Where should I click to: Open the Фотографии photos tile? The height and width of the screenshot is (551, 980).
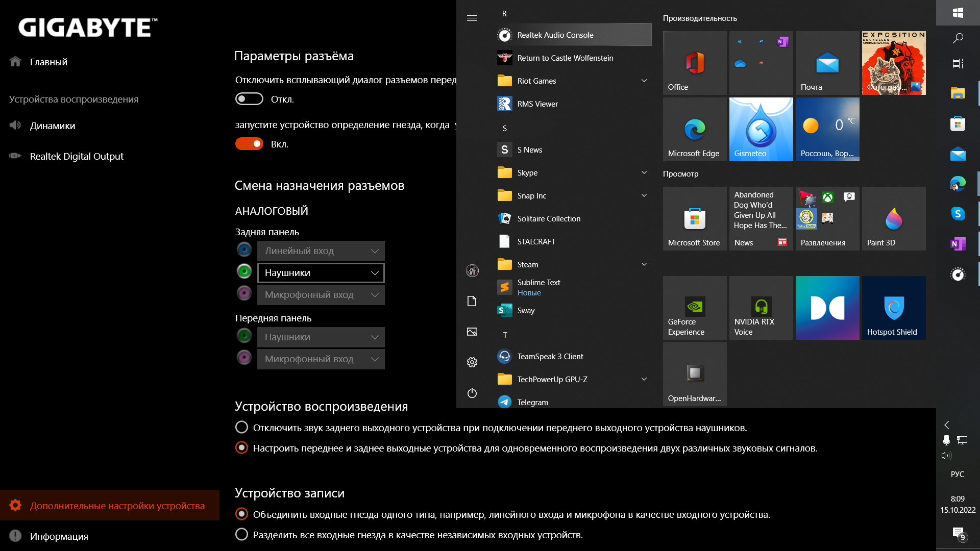[x=894, y=63]
